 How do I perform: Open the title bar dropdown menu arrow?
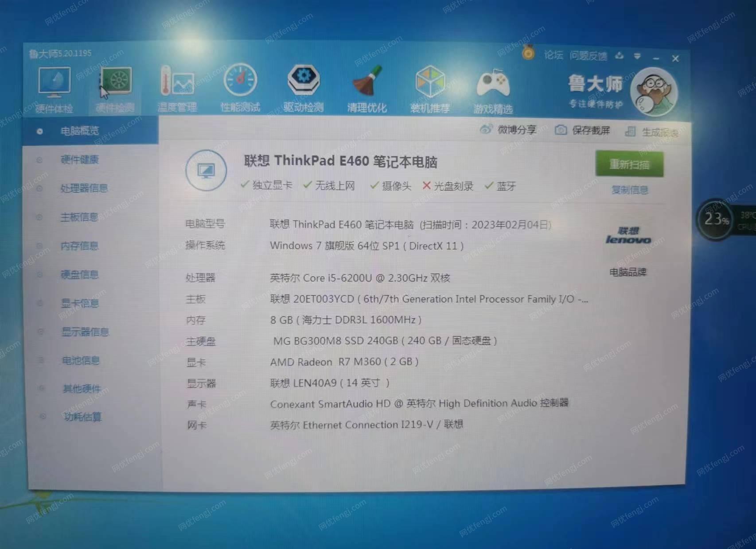tap(637, 56)
